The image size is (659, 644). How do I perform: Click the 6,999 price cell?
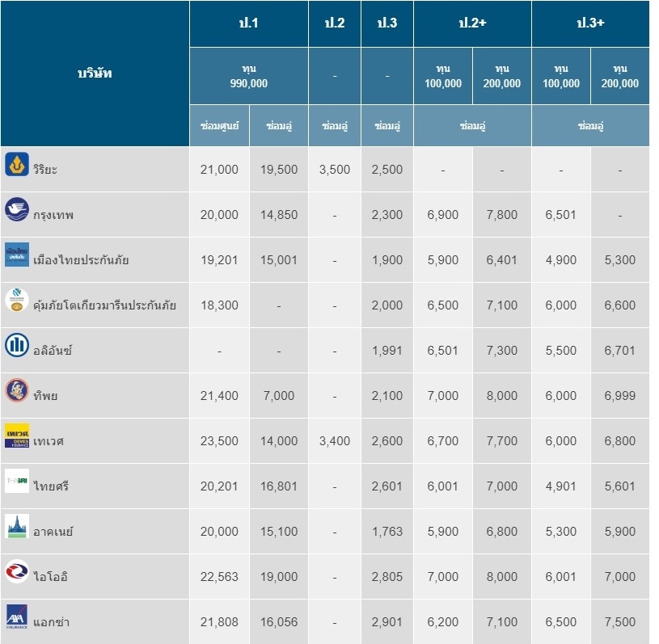pyautogui.click(x=620, y=396)
